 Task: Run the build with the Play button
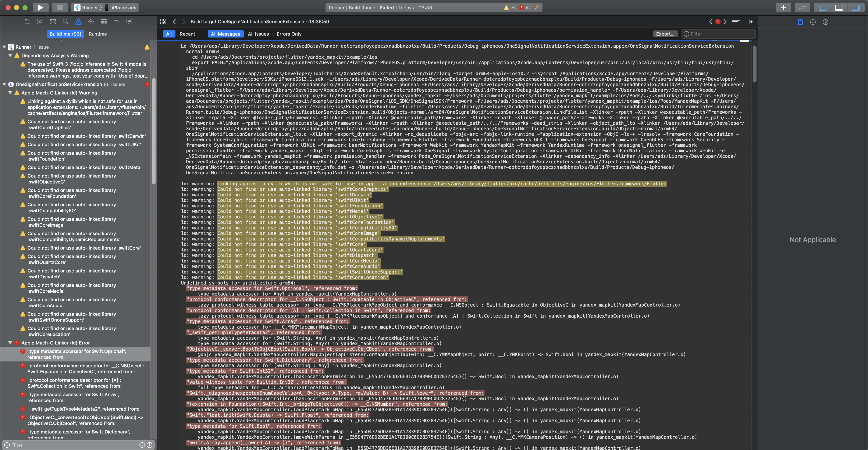(41, 7)
